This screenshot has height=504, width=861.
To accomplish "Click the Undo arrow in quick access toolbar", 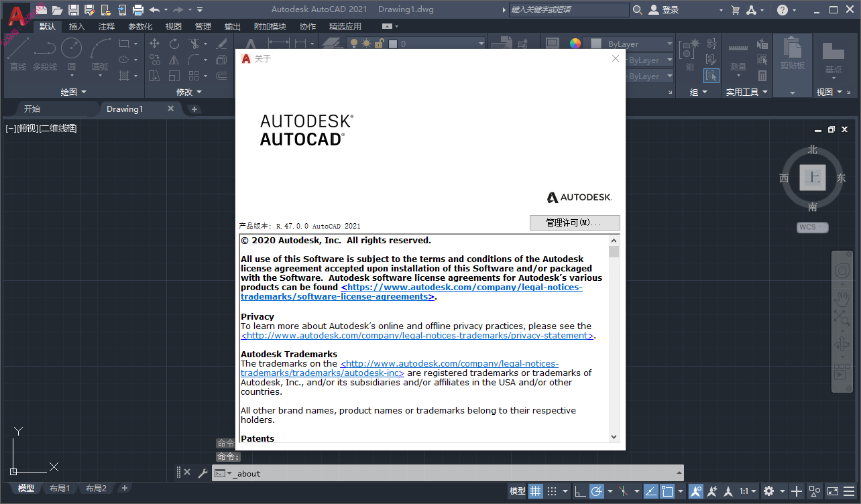I will click(x=154, y=9).
